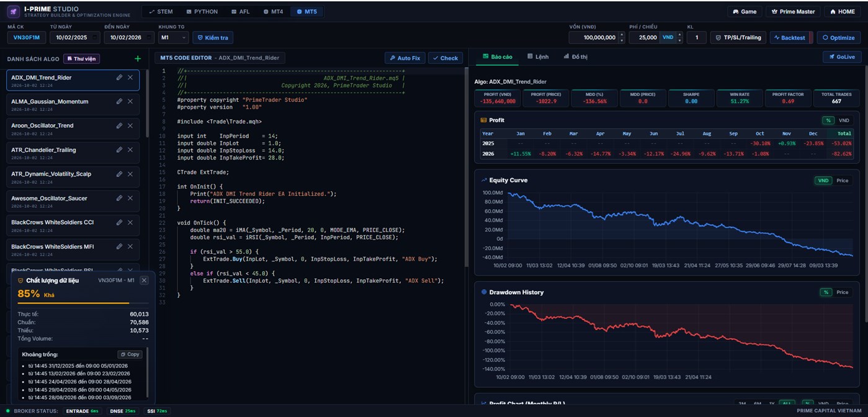Select the MT5 language tab

click(306, 12)
